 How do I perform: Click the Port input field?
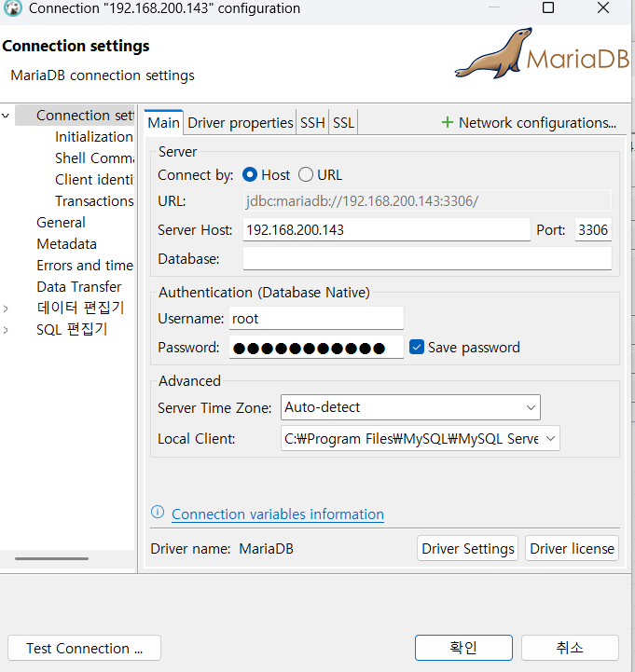click(593, 229)
